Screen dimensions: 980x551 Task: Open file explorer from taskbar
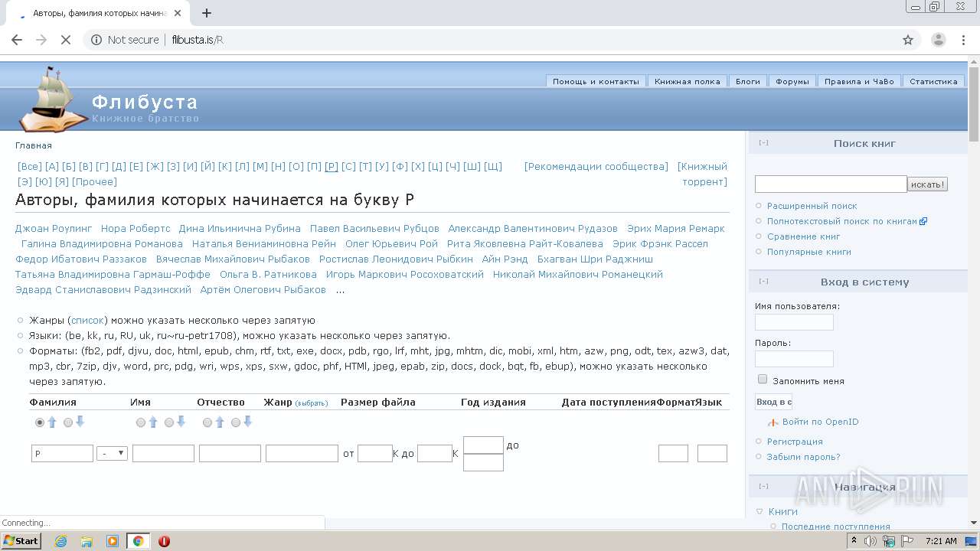click(x=87, y=541)
